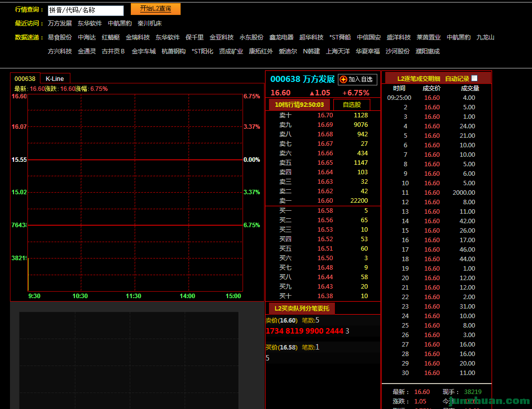Select the 买十 16.38 order row
Image resolution: width=532 pixels, height=409 pixels.
pyautogui.click(x=323, y=296)
